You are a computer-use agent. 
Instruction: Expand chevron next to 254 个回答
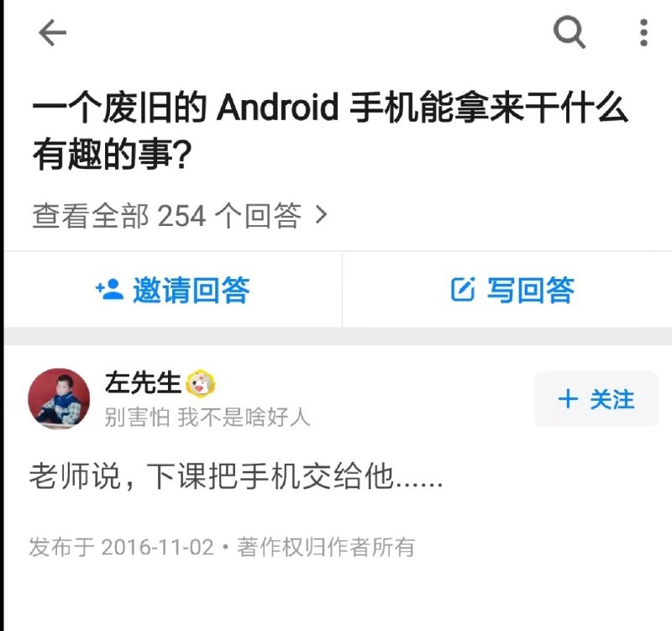pyautogui.click(x=321, y=215)
